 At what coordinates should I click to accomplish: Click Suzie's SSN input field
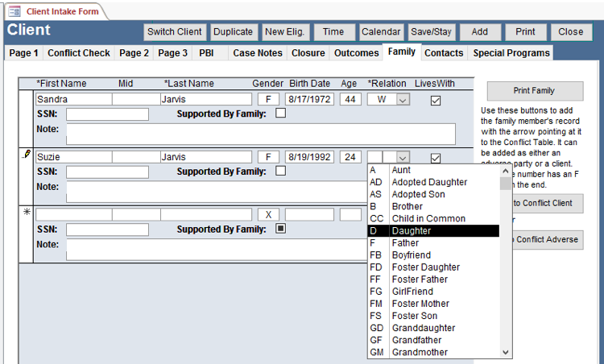(x=107, y=172)
